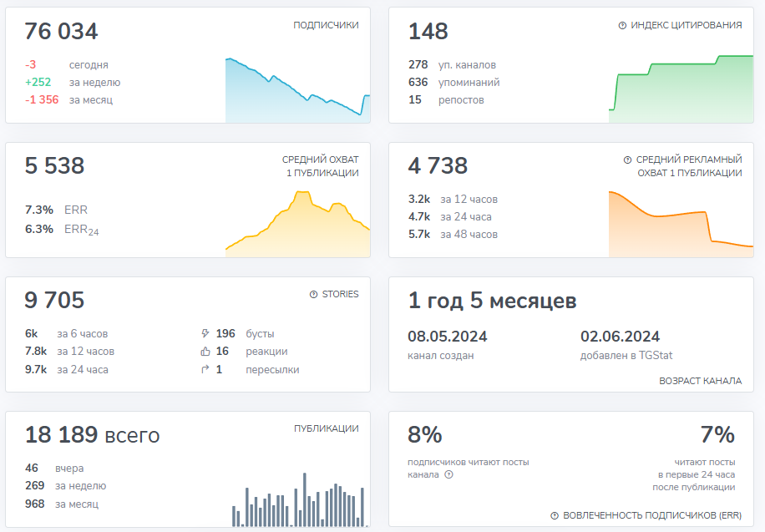
Task: Click the 4.7k за 24 часа row
Action: [x=450, y=216]
